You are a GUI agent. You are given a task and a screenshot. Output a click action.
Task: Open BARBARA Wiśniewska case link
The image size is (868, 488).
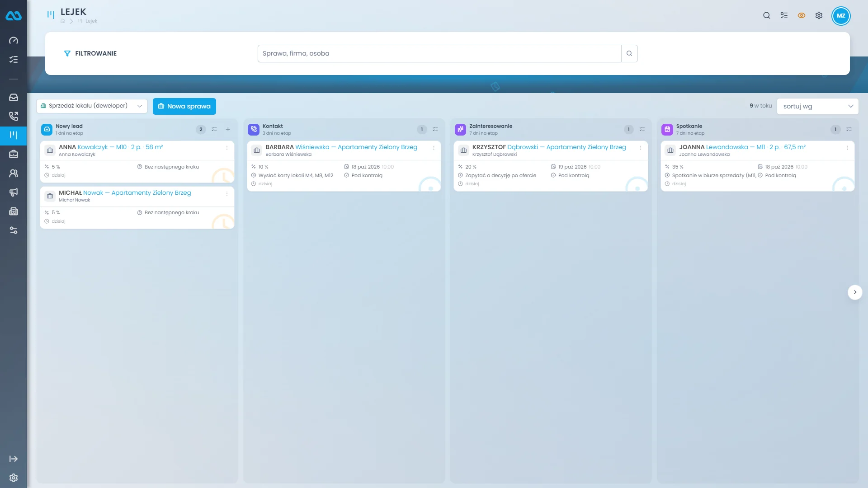point(341,147)
